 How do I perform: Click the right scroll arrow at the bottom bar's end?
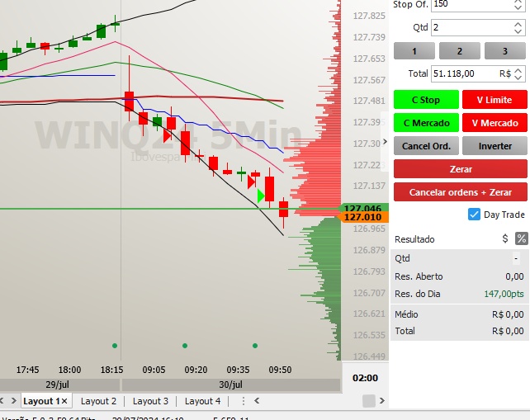(382, 401)
